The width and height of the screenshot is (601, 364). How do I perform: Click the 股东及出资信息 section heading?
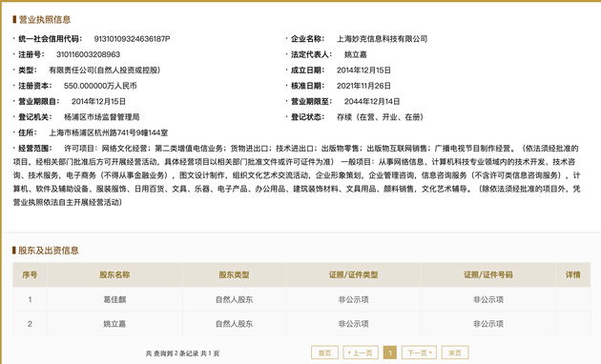49,251
